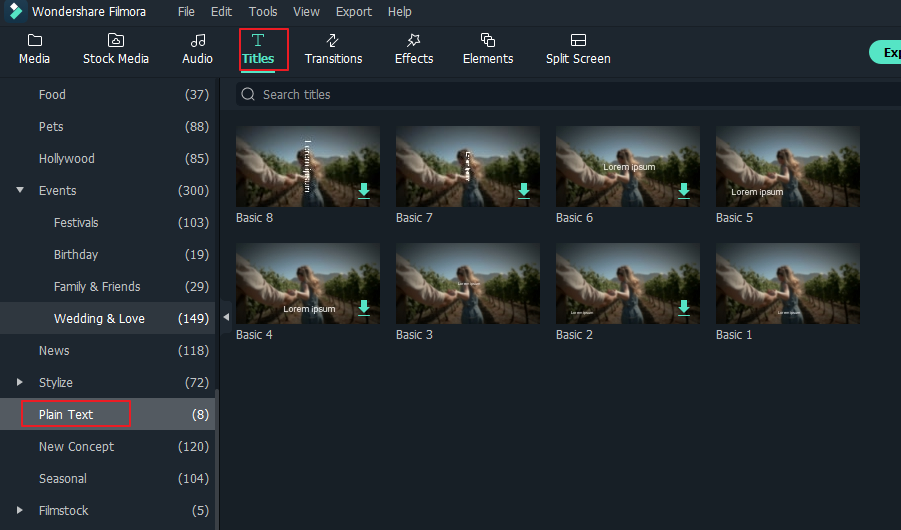Viewport: 901px width, 530px height.
Task: Select the Plain Text category
Action: tap(66, 414)
